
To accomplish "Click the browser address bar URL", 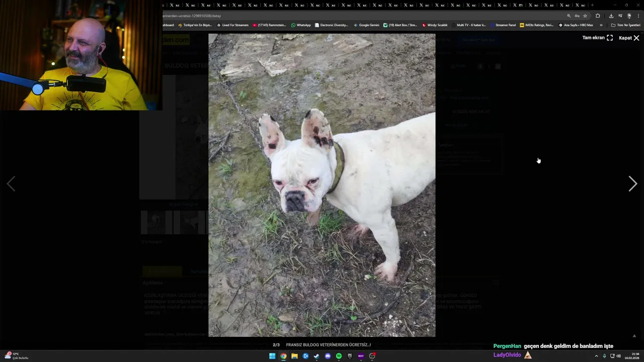I will [x=192, y=16].
